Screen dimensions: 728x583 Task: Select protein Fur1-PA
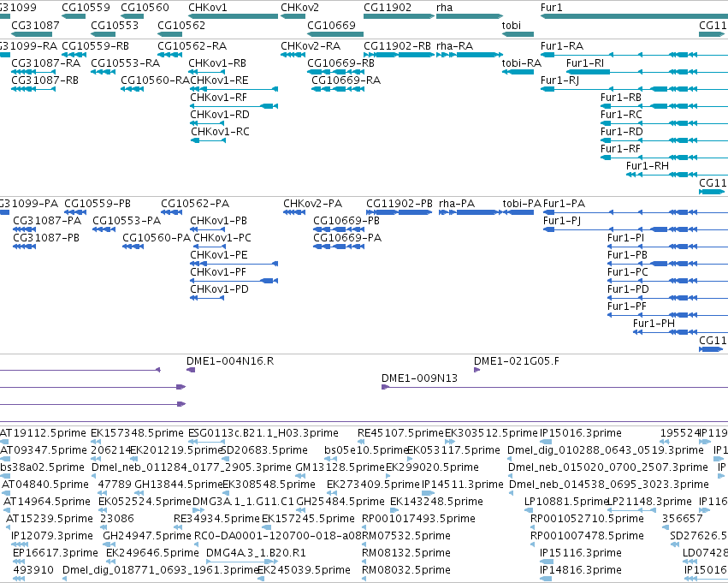coord(564,204)
